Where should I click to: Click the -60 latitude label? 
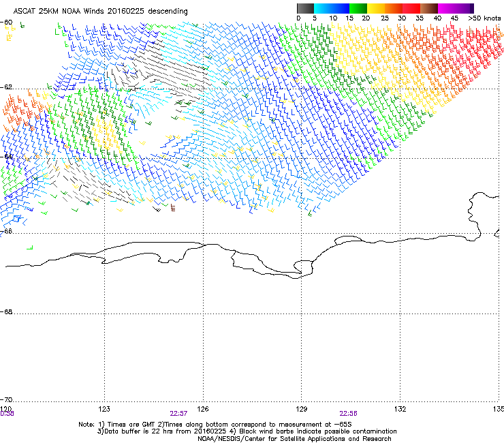(6, 22)
